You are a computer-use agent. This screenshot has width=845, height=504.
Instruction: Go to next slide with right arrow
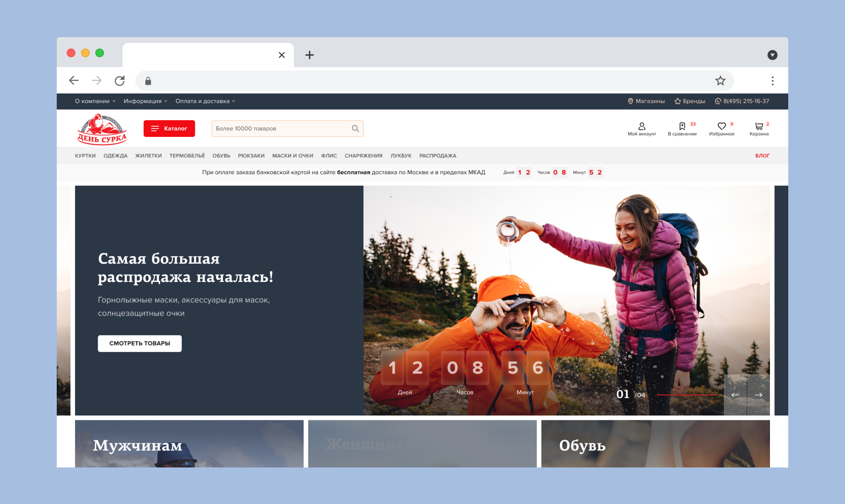(x=758, y=395)
